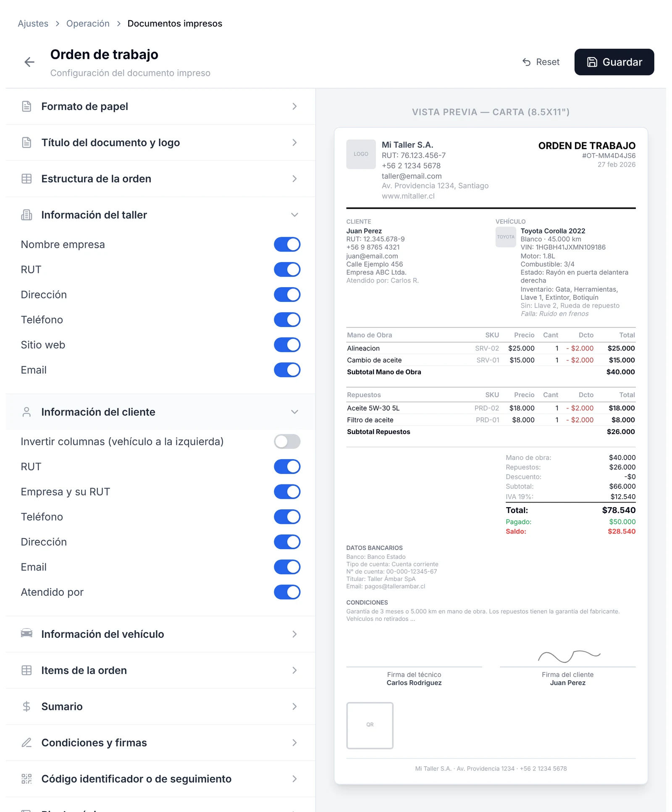Click the Información del taller building icon
This screenshot has width=672, height=812.
[26, 215]
